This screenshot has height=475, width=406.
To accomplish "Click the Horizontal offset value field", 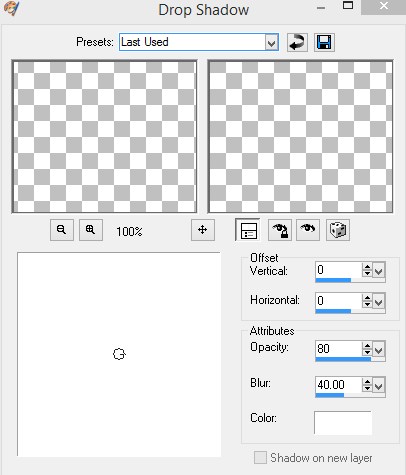I will [x=338, y=301].
